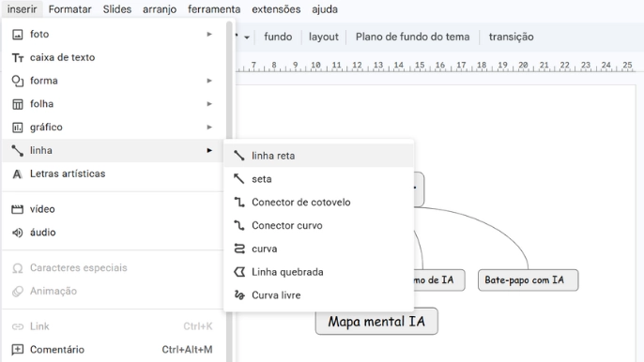Click the transição toolbar button
The image size is (644, 362).
[x=511, y=37]
